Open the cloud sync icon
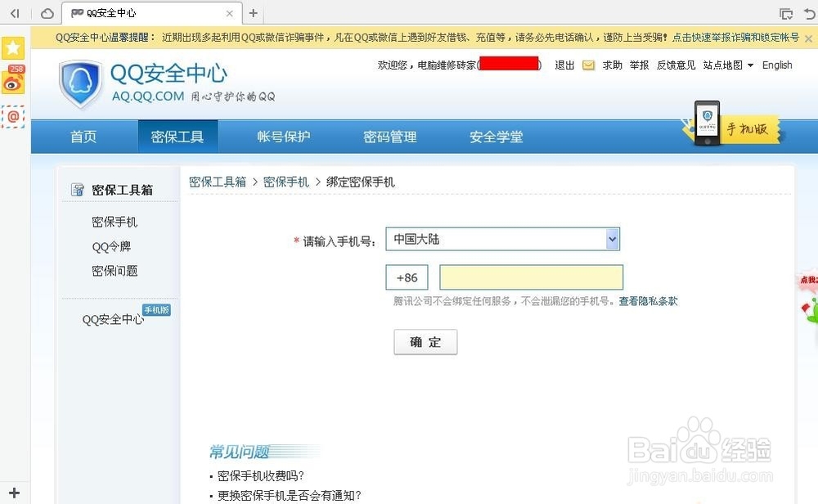818x504 pixels. coord(47,13)
